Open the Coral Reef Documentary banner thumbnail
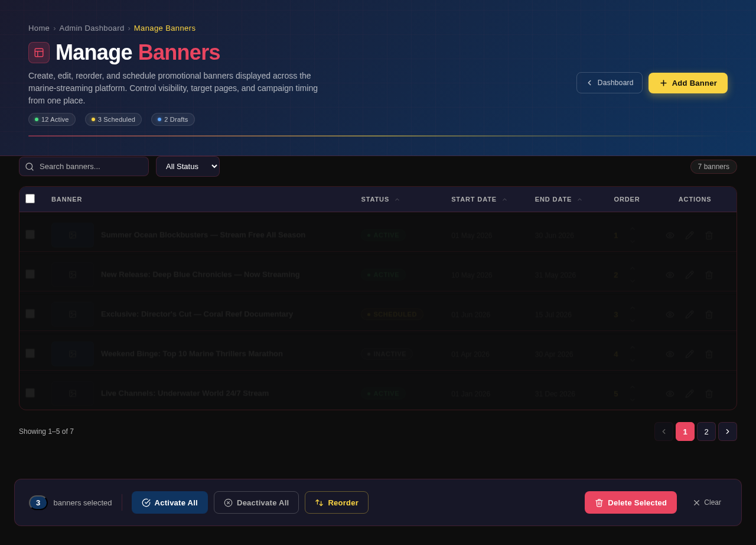Viewport: 756px width, 545px height. (x=73, y=314)
